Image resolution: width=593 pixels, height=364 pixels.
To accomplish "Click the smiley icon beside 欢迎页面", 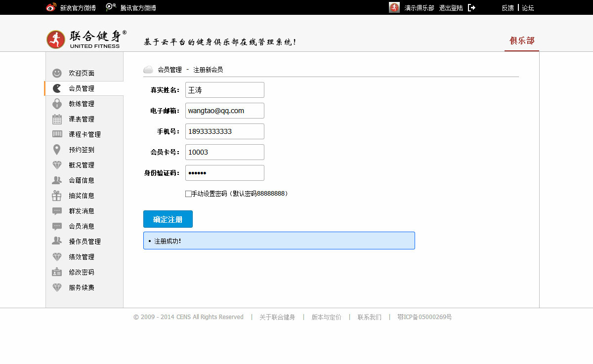I will tap(57, 73).
